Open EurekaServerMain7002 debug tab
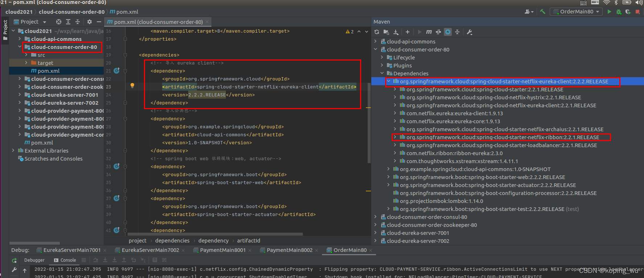 pyautogui.click(x=147, y=250)
